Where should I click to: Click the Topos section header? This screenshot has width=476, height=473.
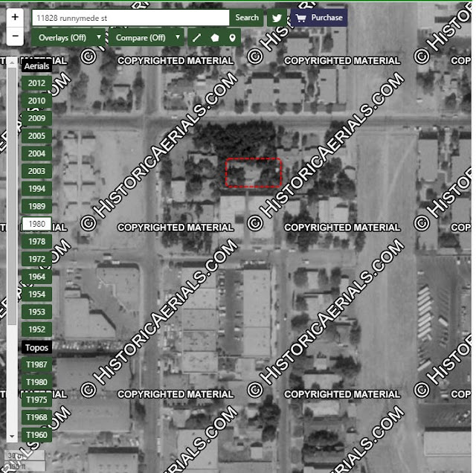[x=36, y=347]
